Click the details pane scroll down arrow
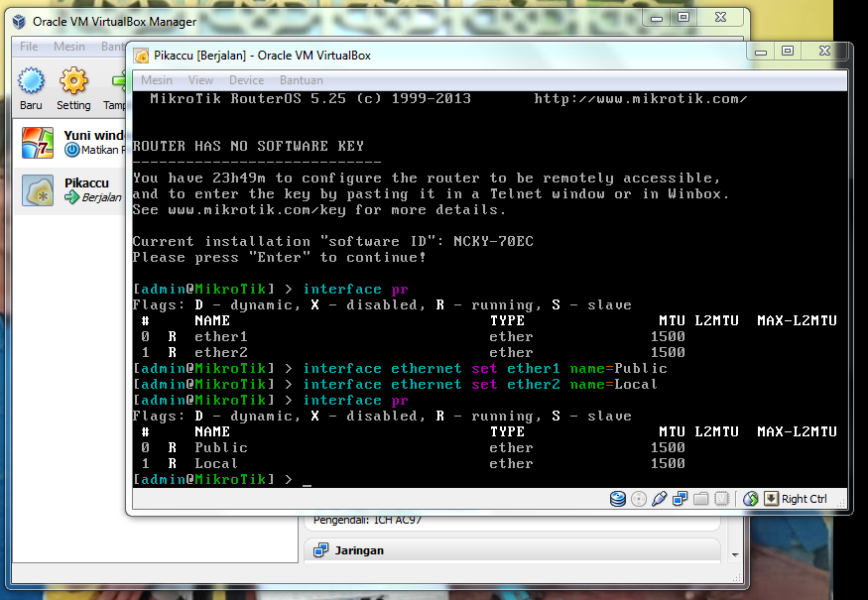 735,554
